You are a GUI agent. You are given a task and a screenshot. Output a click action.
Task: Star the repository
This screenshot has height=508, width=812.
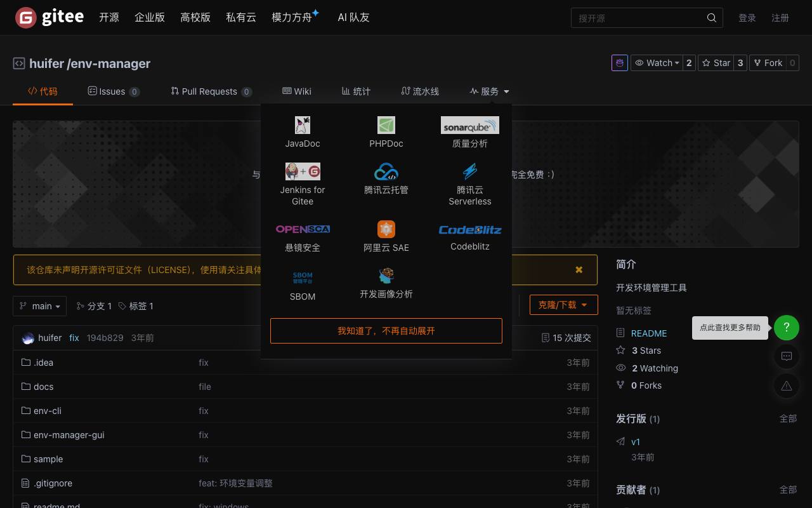pos(716,63)
